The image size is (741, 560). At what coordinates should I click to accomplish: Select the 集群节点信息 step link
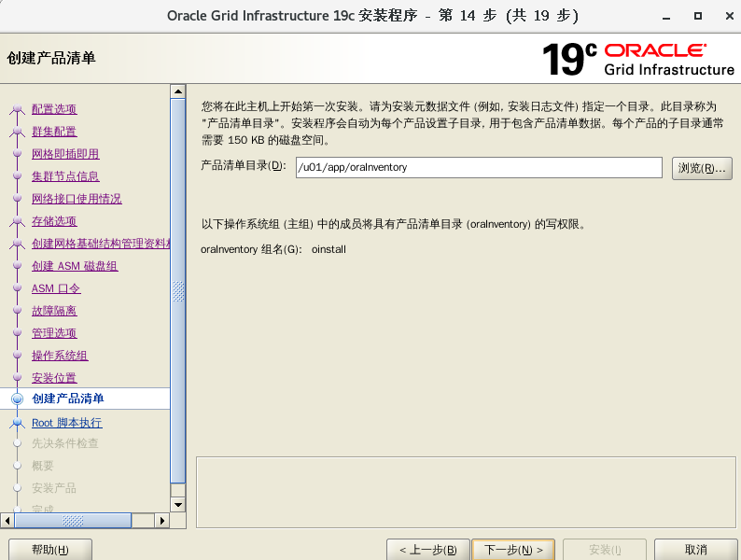click(x=65, y=176)
